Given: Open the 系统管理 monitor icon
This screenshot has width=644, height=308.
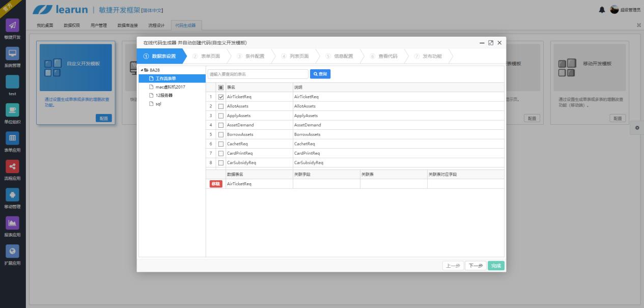Looking at the screenshot, I should point(13,54).
